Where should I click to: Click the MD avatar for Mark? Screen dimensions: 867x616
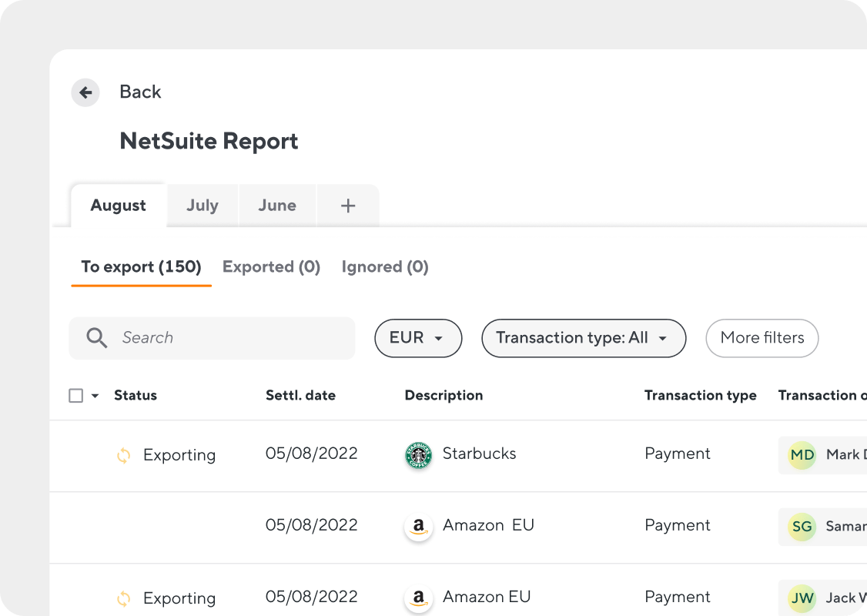[802, 455]
